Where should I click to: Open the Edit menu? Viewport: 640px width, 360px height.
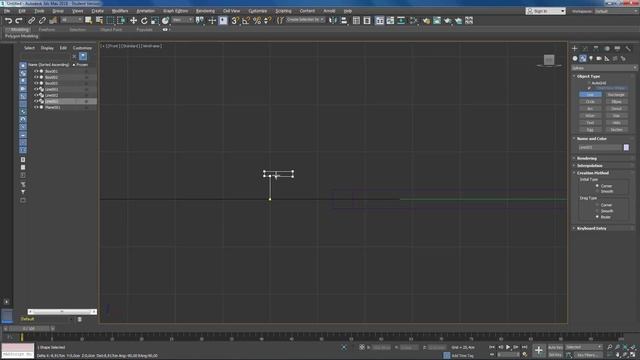pyautogui.click(x=22, y=11)
